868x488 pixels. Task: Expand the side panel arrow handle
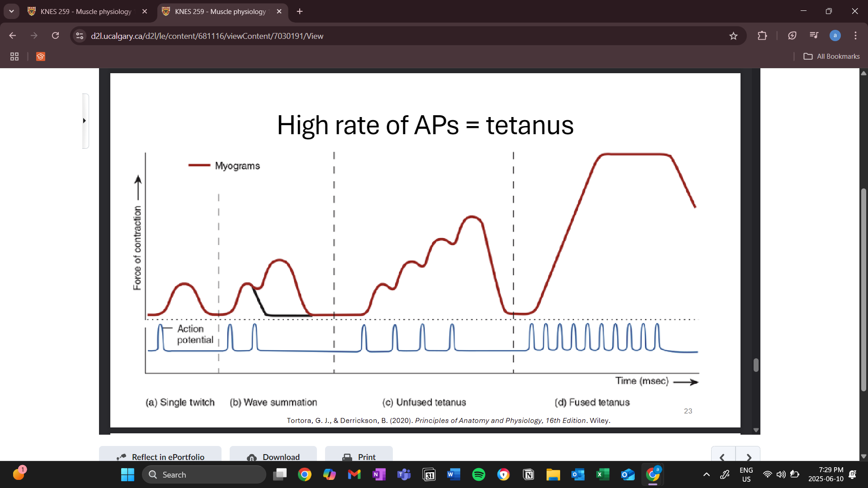click(85, 121)
